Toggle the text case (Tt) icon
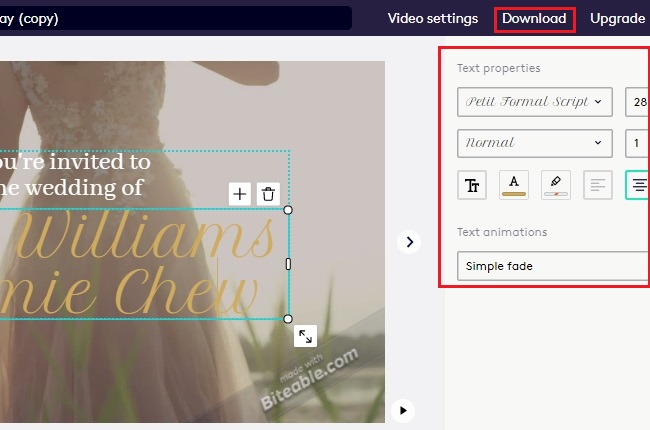Screen dimensions: 650x430 pyautogui.click(x=472, y=185)
